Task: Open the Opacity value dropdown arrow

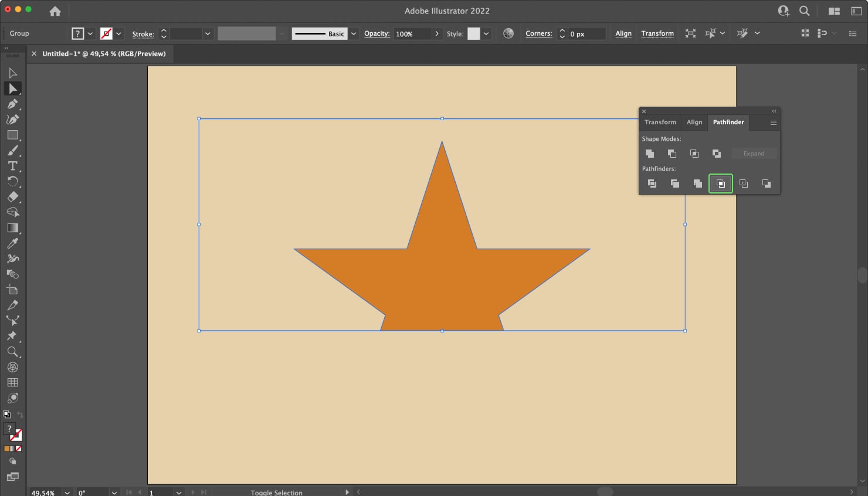Action: click(437, 33)
